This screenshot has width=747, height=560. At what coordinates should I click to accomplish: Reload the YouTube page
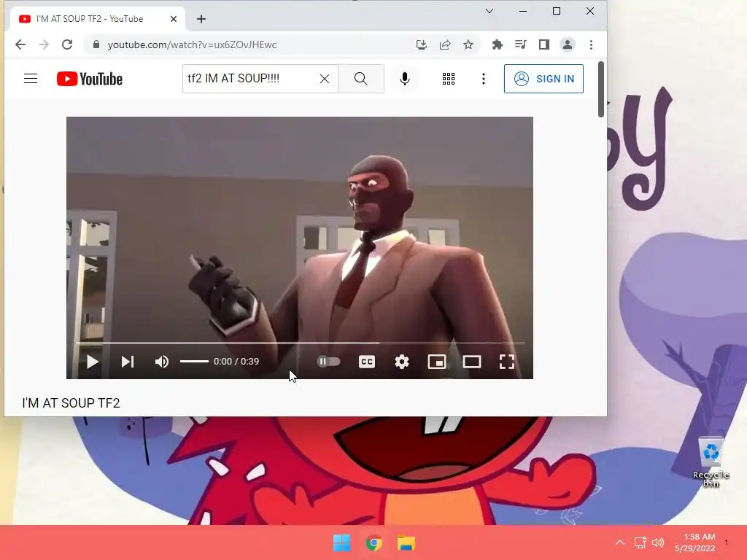67,44
